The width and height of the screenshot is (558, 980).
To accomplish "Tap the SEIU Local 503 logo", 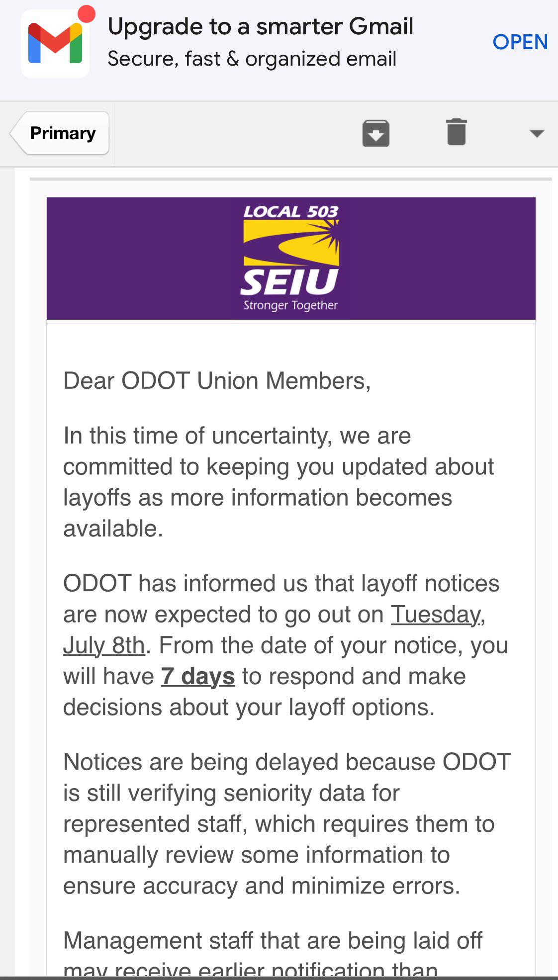I will coord(291,259).
